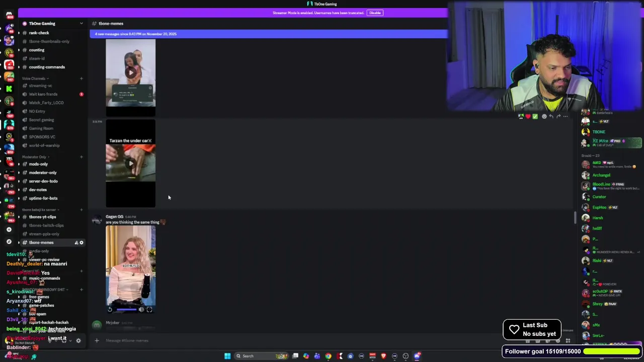The image size is (644, 362).
Task: Open Brave browser from the taskbar
Action: coord(383,356)
